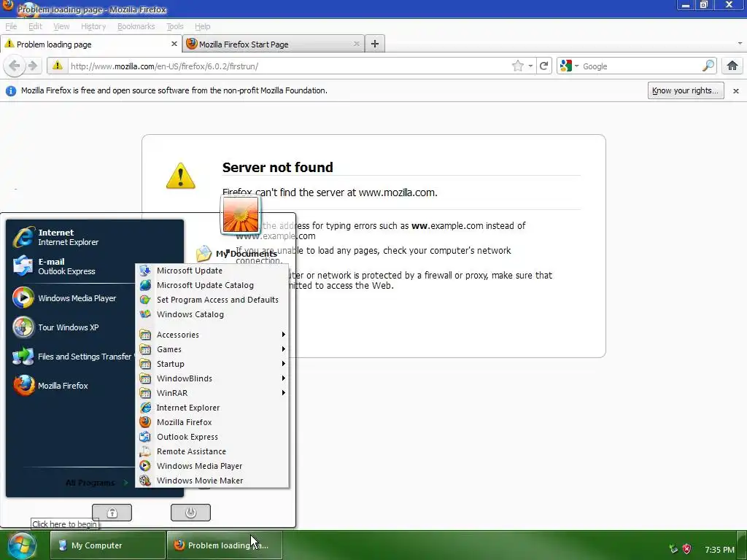Click the Problem loading page taskbar button
Image resolution: width=747 pixels, height=560 pixels.
coord(225,545)
